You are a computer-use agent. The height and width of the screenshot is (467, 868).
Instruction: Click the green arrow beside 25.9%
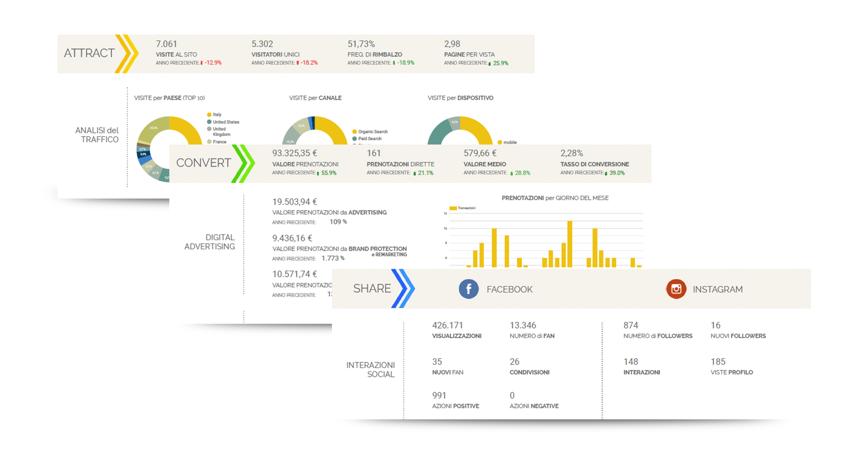(490, 63)
